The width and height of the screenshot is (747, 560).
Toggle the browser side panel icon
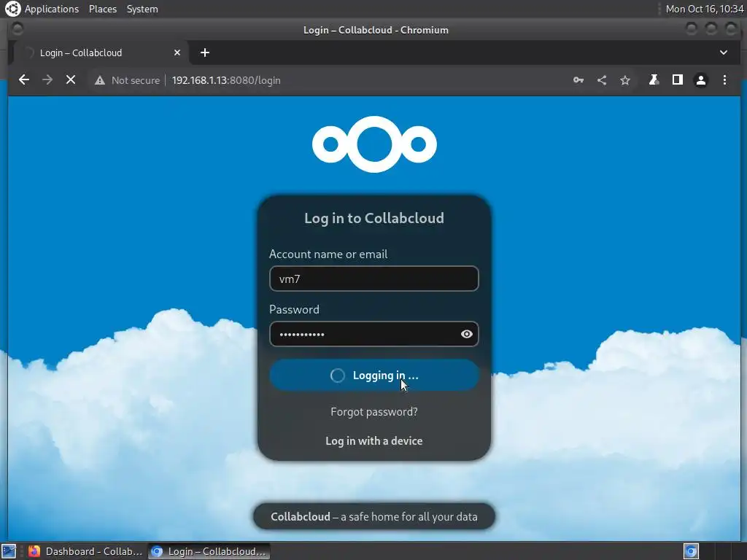pyautogui.click(x=677, y=80)
